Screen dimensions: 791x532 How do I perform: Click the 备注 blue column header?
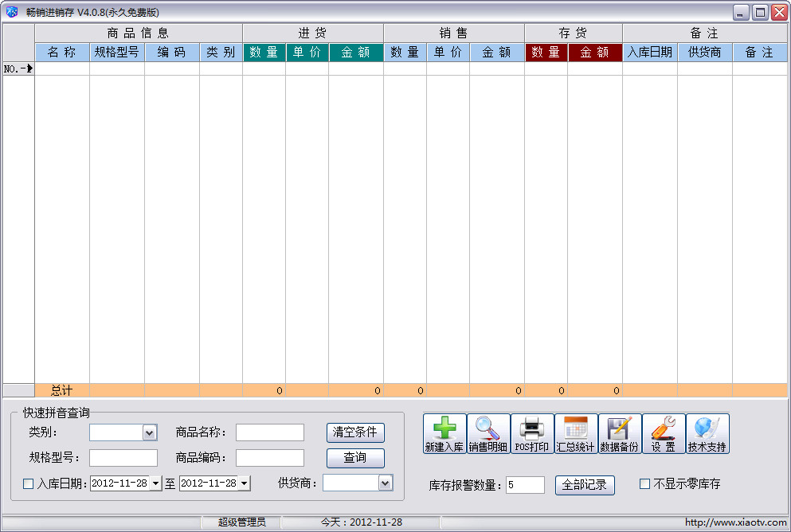(760, 52)
